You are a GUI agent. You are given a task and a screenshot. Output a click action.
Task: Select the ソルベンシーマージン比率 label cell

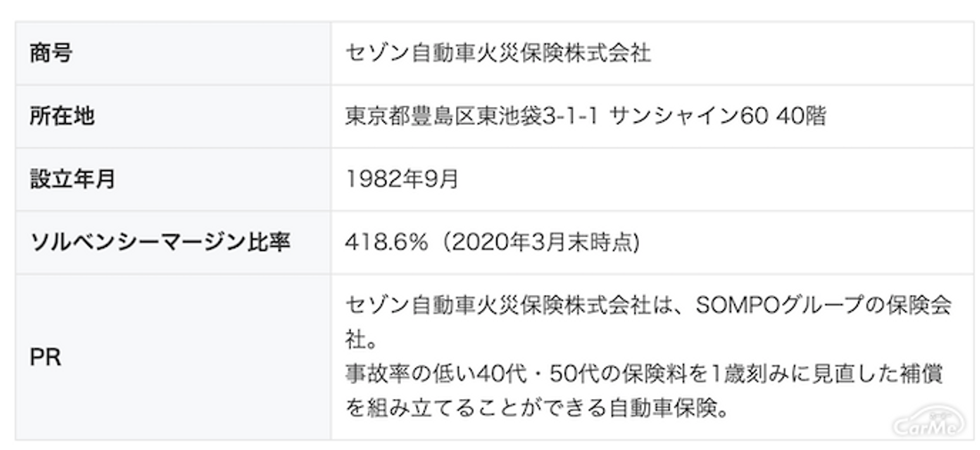[161, 242]
